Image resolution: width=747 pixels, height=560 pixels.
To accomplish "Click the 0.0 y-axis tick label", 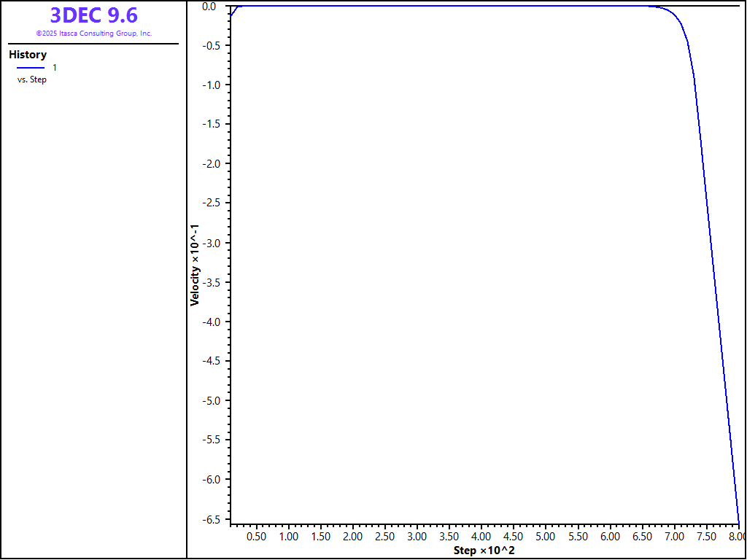I will [x=209, y=7].
